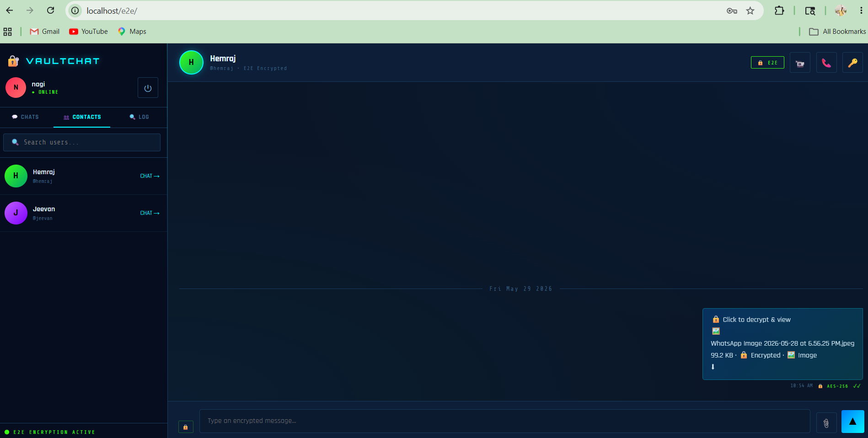Viewport: 868px width, 438px height.
Task: Click the lock icon beside message input
Action: (186, 427)
